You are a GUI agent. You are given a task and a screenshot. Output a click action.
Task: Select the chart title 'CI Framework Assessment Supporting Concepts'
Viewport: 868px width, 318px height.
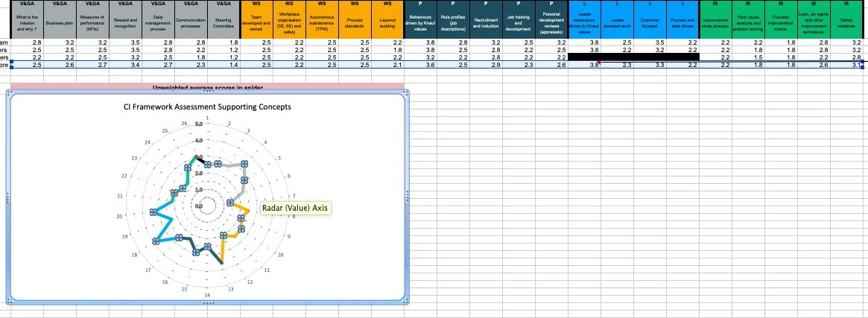[207, 106]
